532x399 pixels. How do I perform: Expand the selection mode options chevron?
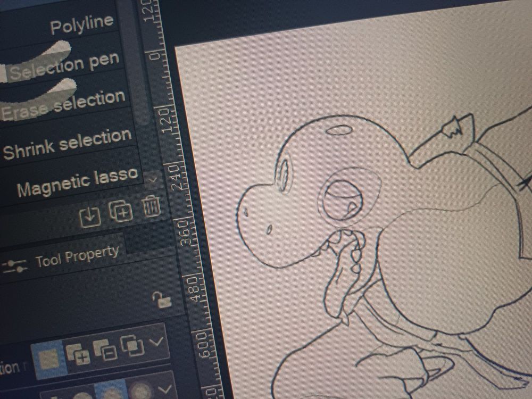tap(156, 341)
